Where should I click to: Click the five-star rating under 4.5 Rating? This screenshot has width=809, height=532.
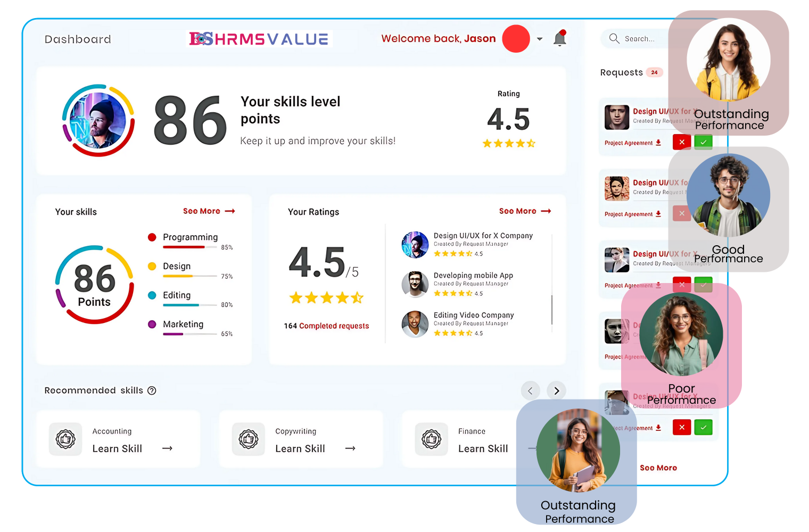click(x=509, y=143)
